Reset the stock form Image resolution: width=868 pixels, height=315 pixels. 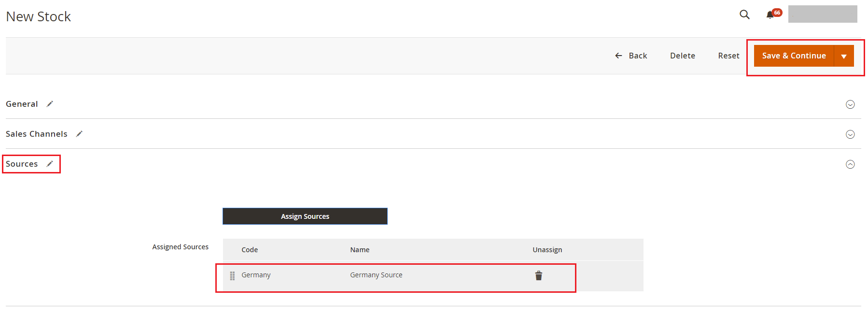click(728, 56)
